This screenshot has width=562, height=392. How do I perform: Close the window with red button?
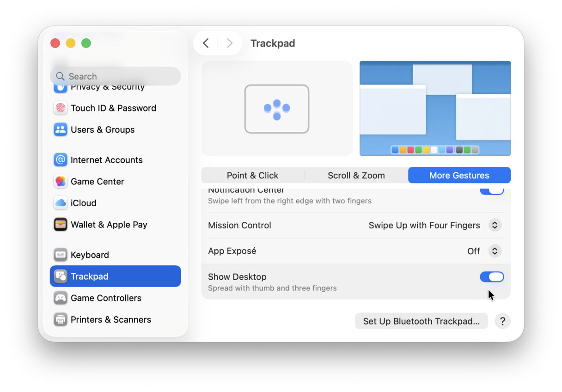click(x=55, y=43)
